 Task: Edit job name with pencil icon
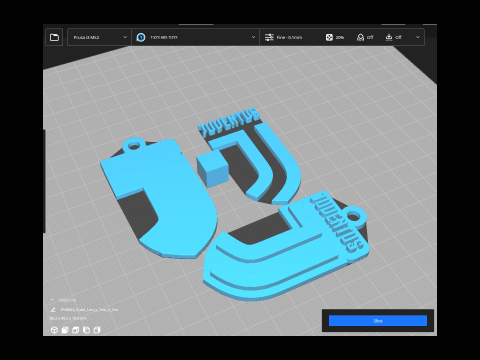click(x=53, y=310)
